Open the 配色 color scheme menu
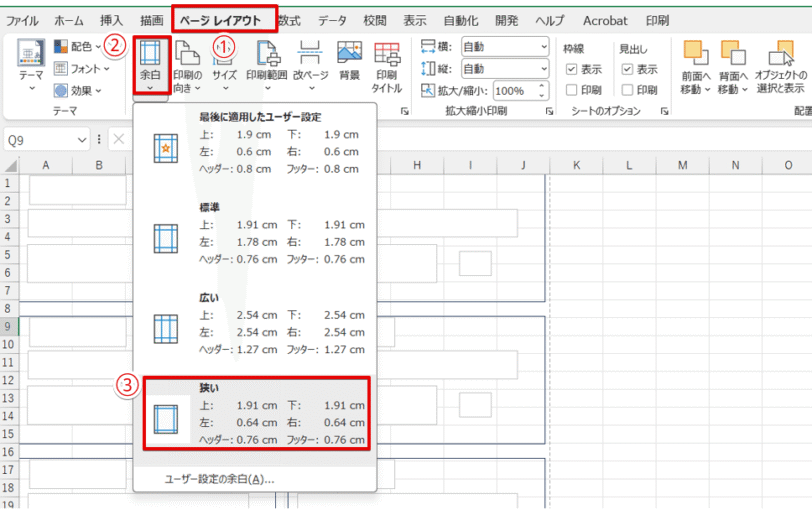This screenshot has height=515, width=812. (x=77, y=47)
